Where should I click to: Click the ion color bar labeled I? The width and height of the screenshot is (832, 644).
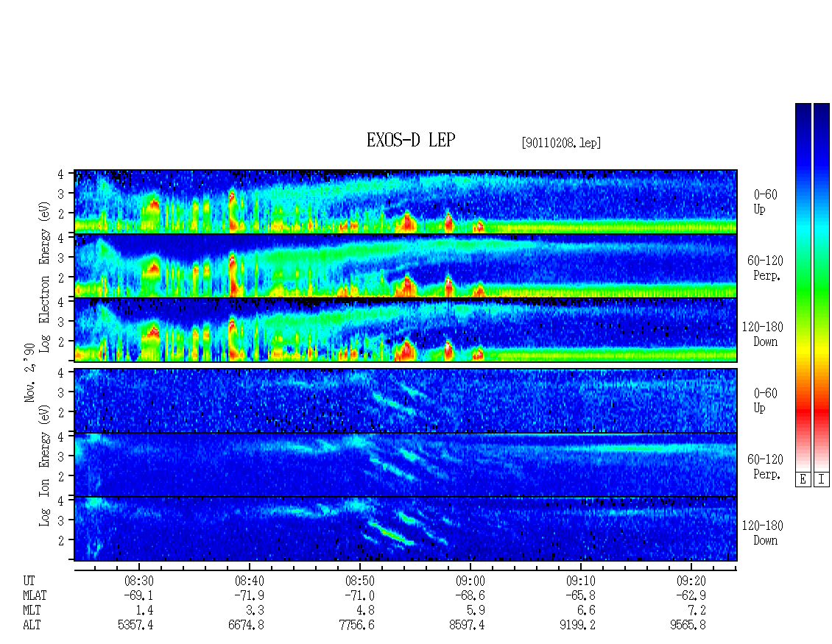tap(822, 287)
